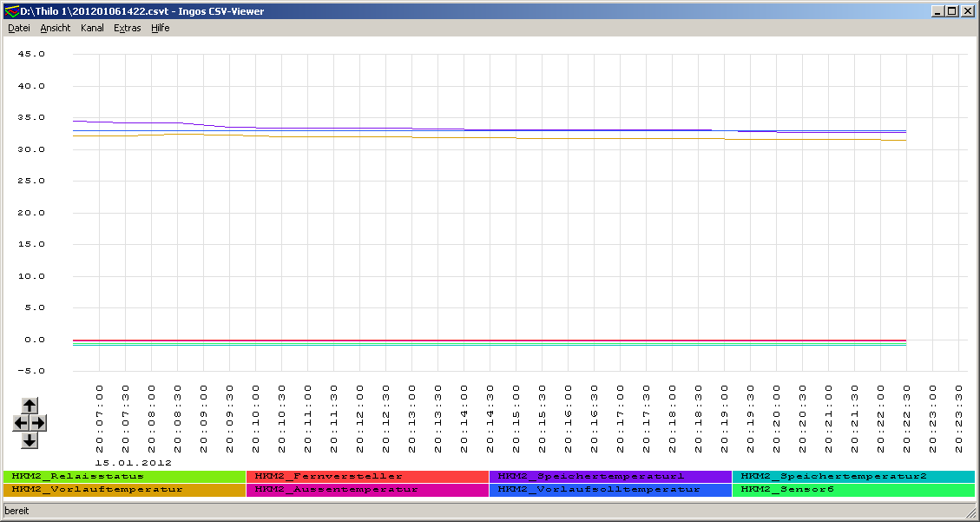Viewport: 980px width, 522px height.
Task: Click the 45.0 y-axis label
Action: pos(32,55)
